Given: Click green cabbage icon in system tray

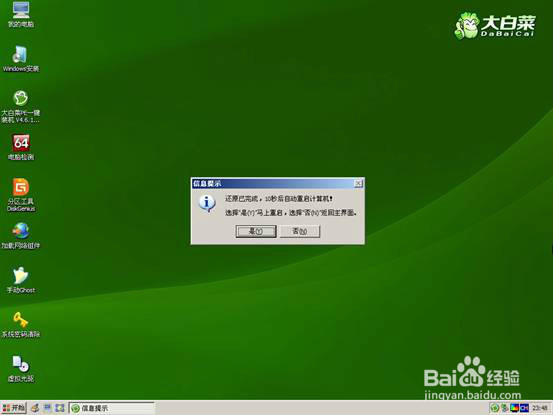Looking at the screenshot, I should click(495, 408).
